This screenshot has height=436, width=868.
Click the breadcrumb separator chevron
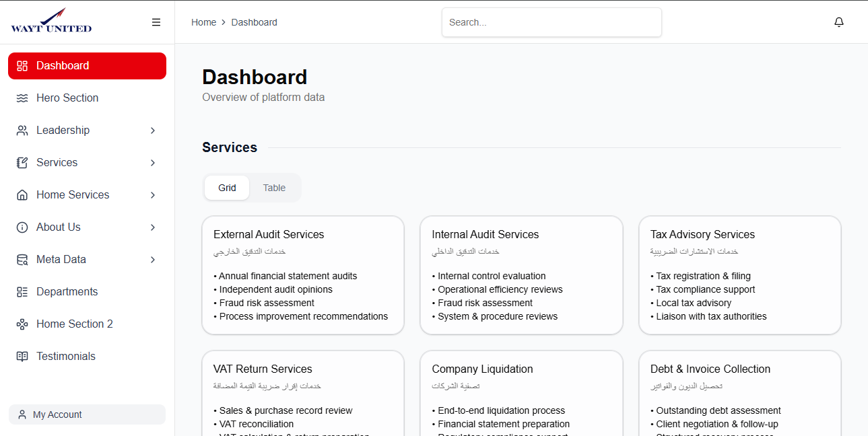[224, 22]
